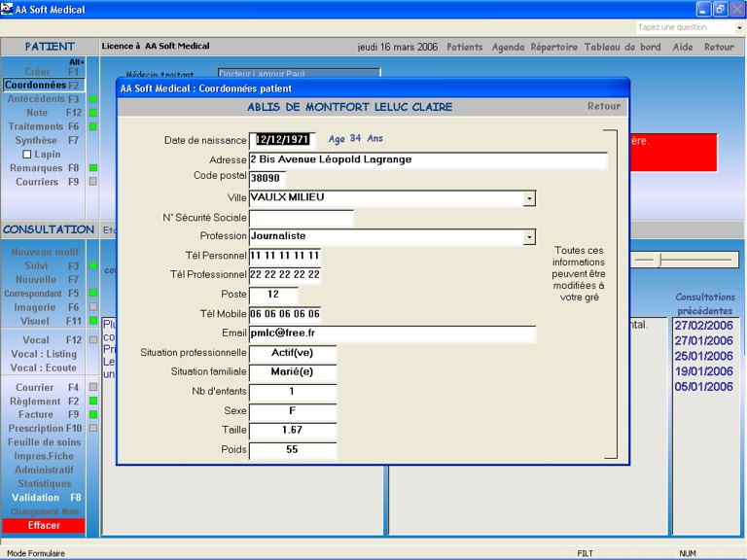Toggle the green indicator next to Traitements

pyautogui.click(x=93, y=126)
